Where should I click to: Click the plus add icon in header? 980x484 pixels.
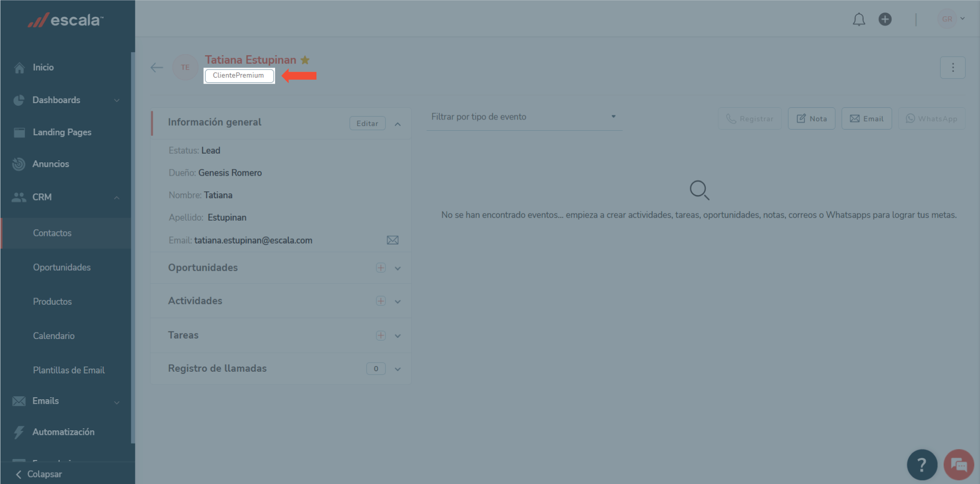(885, 19)
